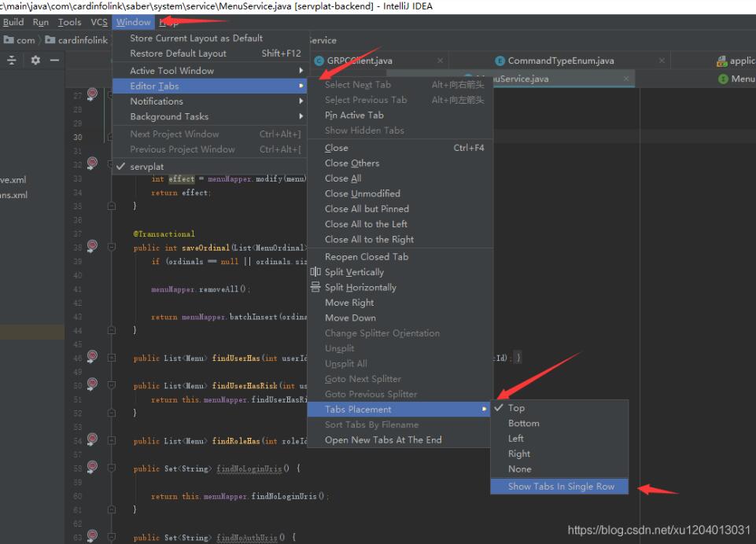
Task: Choose Close All but Pinned
Action: point(367,209)
